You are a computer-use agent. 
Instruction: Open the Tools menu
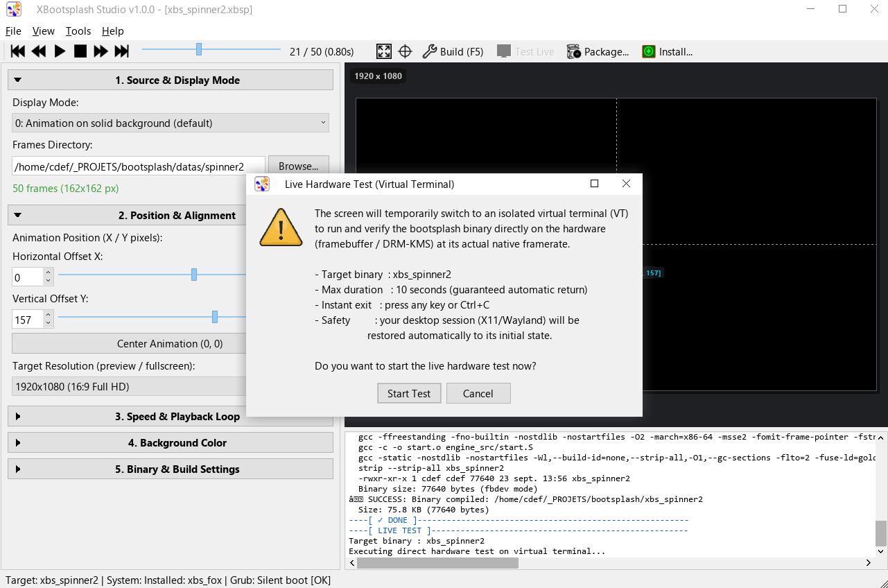point(78,31)
